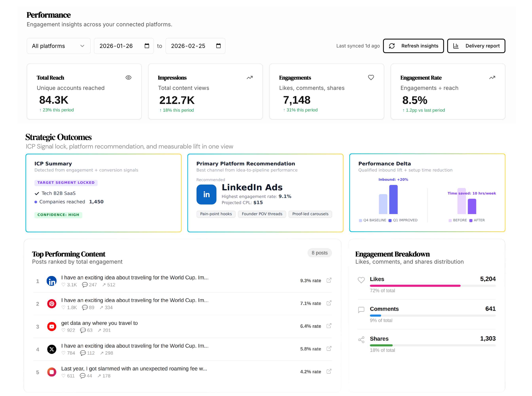
Task: Click the eye icon on Total Reach card
Action: tap(128, 77)
